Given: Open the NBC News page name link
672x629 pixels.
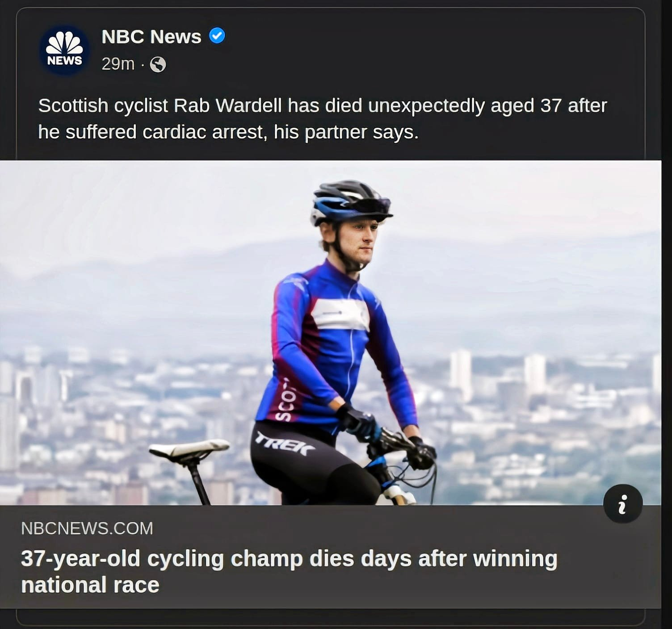Looking at the screenshot, I should pos(151,37).
